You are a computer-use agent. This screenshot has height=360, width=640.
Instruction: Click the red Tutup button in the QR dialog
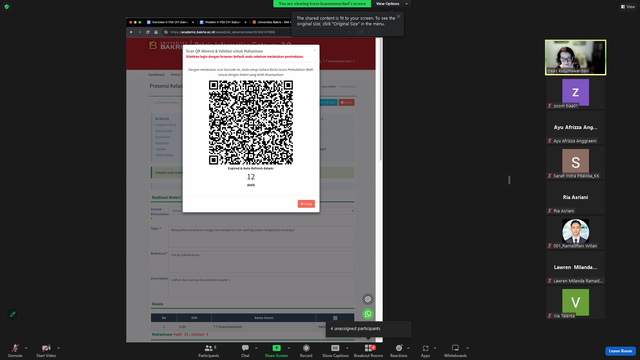306,204
